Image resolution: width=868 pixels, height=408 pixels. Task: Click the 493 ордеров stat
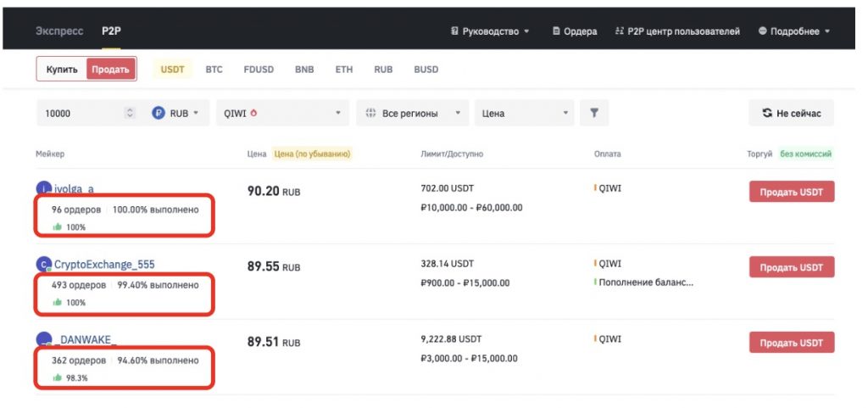(x=79, y=285)
